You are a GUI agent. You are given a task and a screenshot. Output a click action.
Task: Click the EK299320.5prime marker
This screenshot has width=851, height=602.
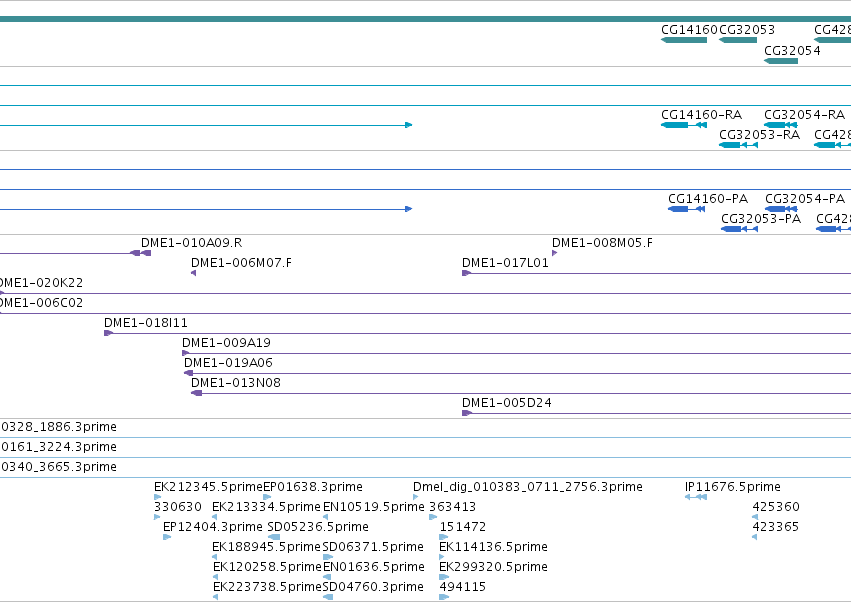444,577
